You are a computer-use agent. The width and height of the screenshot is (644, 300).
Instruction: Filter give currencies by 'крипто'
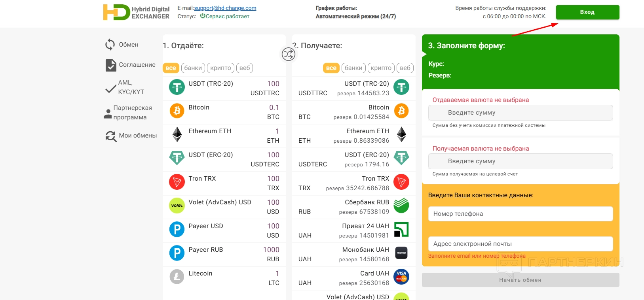pos(220,68)
